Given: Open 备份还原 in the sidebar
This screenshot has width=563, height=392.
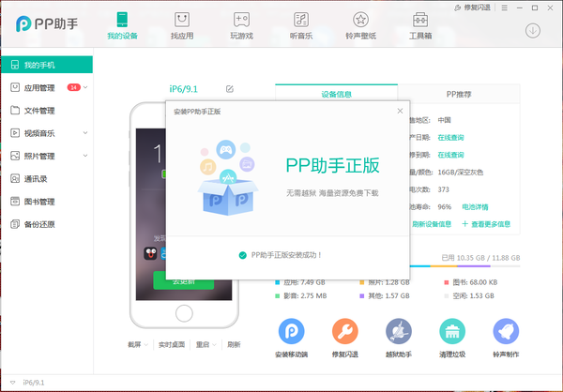Looking at the screenshot, I should coord(47,224).
